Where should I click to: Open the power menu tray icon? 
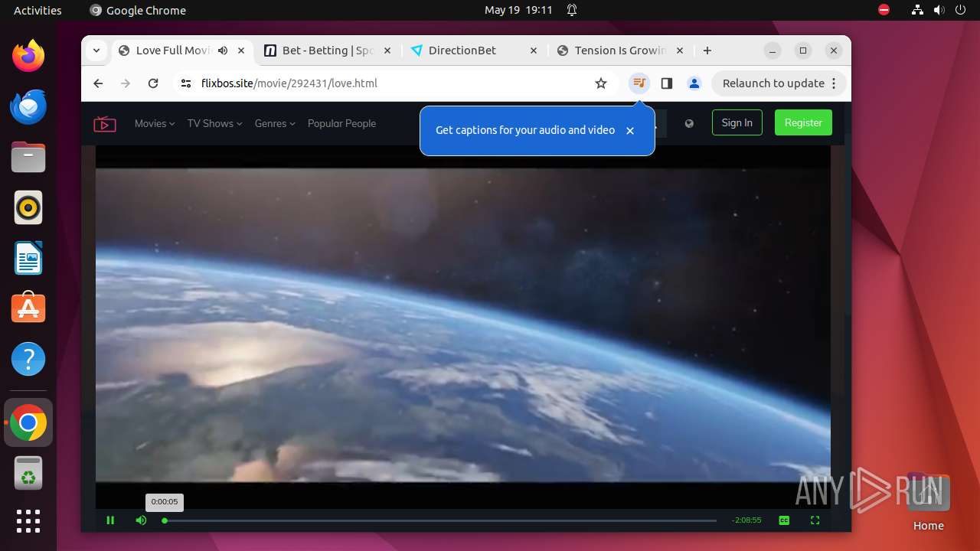959,10
